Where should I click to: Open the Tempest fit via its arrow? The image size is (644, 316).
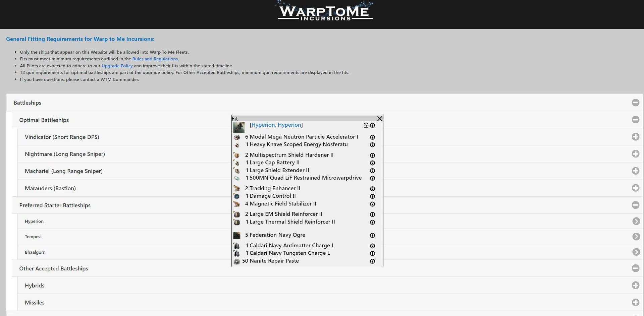point(636,237)
